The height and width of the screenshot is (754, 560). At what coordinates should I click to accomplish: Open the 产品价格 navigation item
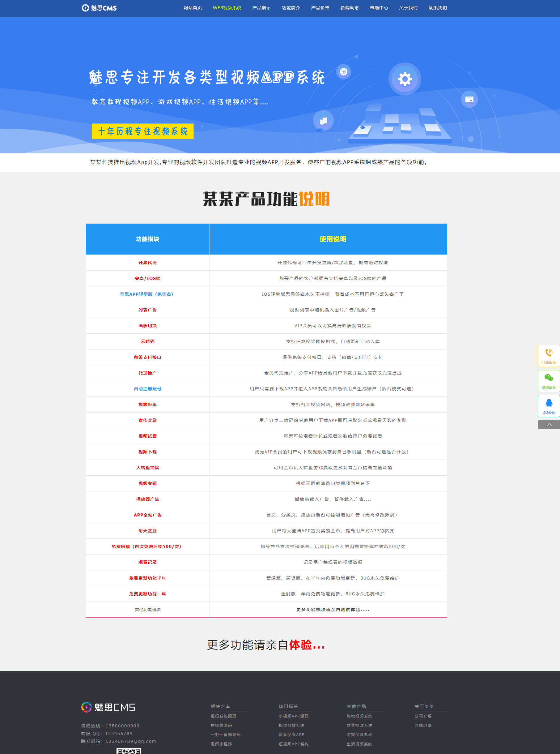tap(320, 8)
